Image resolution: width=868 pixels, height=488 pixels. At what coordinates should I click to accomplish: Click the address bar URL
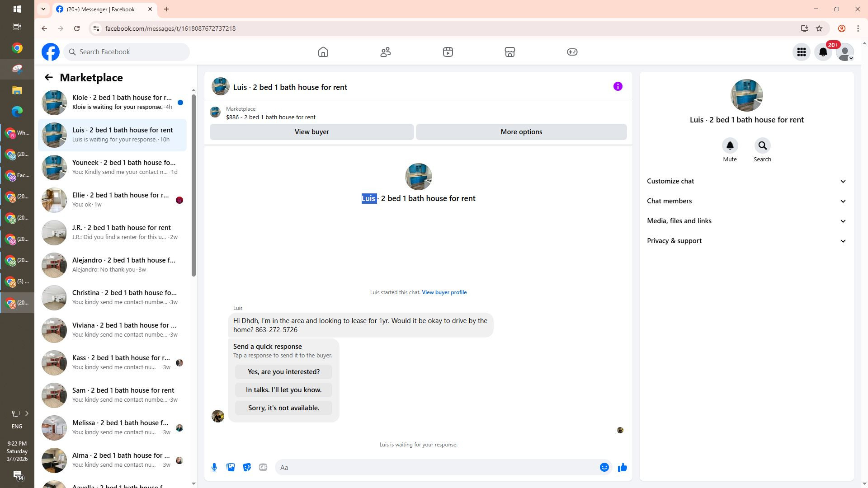(x=170, y=28)
